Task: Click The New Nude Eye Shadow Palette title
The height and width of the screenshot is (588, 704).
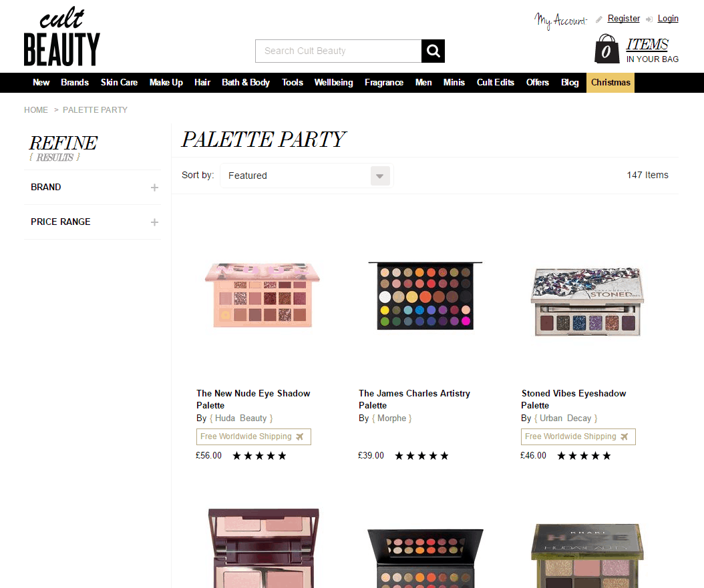Action: [x=253, y=400]
